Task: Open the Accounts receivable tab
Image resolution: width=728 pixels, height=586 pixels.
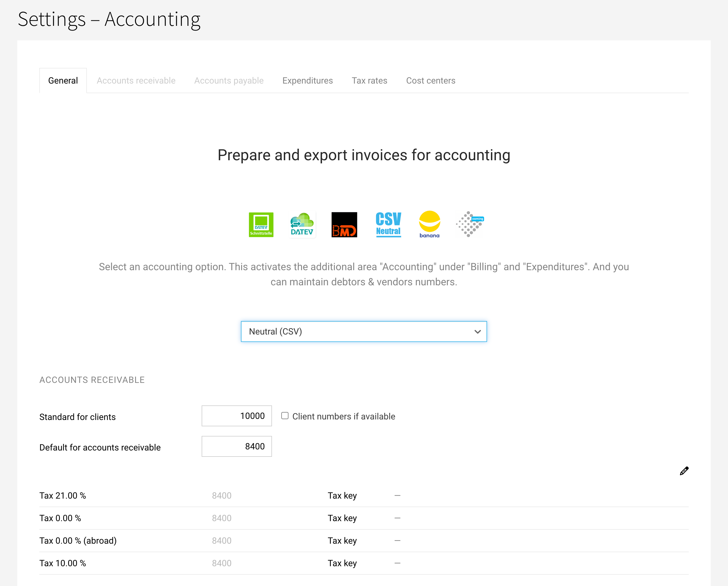Action: [x=136, y=81]
